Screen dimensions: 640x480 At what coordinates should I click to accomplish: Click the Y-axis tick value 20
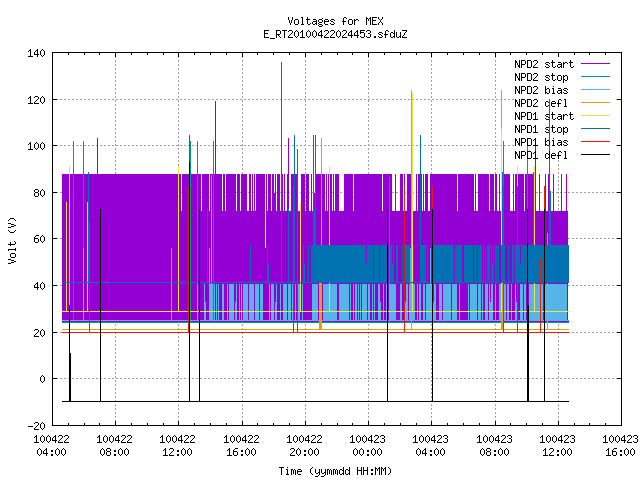[x=39, y=333]
